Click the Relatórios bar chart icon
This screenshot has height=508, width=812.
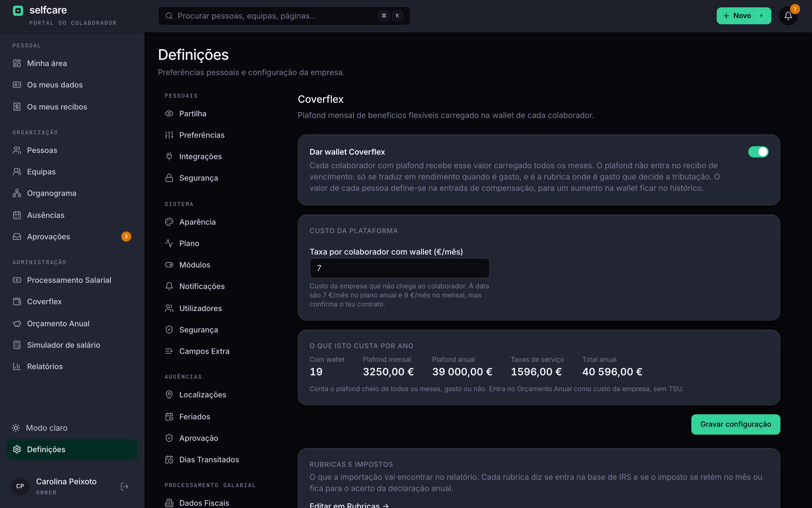tap(17, 366)
